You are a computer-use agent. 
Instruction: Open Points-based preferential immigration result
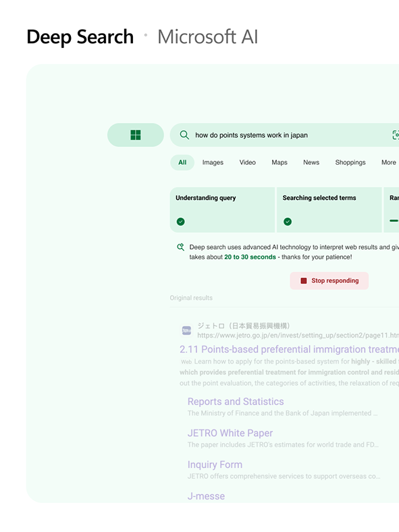(x=289, y=349)
